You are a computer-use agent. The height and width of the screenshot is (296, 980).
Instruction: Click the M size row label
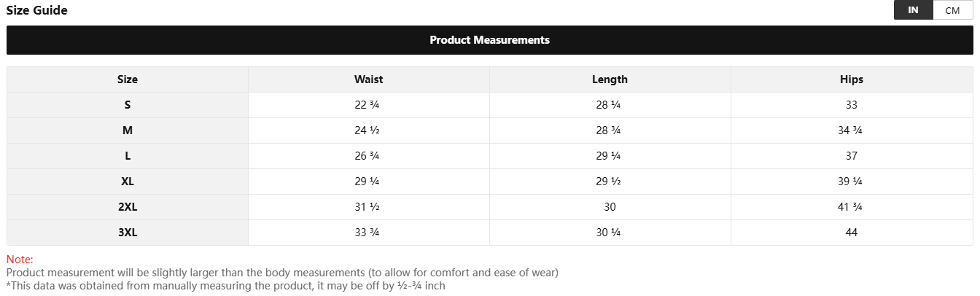[128, 131]
